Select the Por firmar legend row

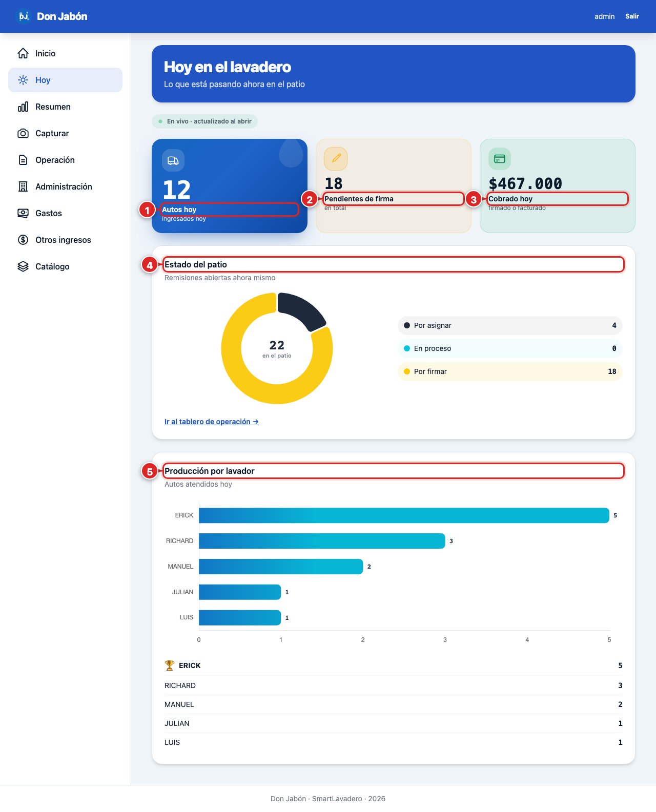510,371
